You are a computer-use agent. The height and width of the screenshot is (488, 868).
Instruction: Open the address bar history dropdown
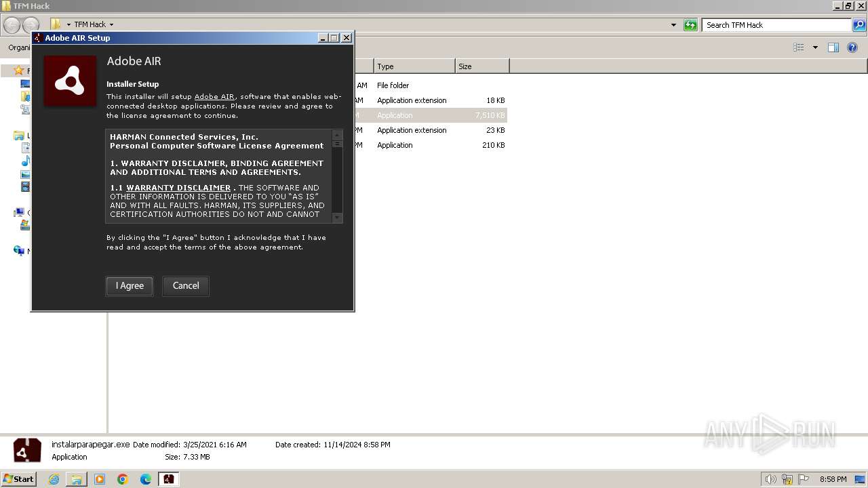tap(673, 25)
